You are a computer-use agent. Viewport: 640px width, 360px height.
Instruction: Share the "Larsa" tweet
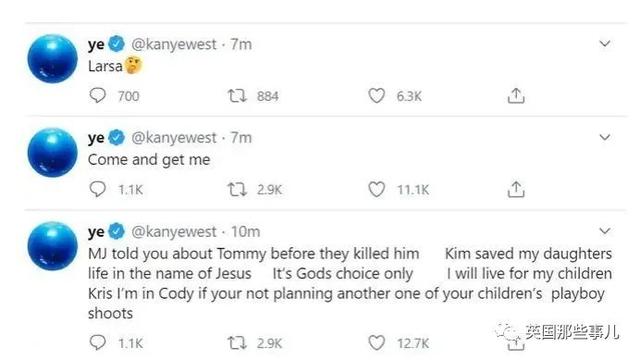point(516,96)
